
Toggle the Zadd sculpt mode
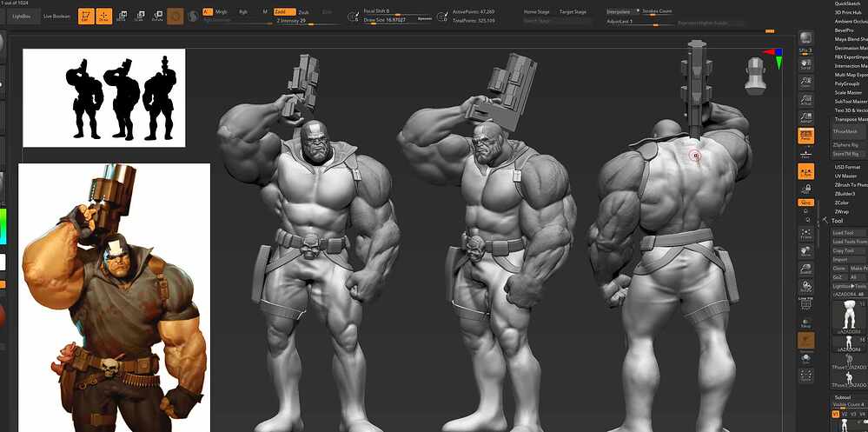coord(284,11)
